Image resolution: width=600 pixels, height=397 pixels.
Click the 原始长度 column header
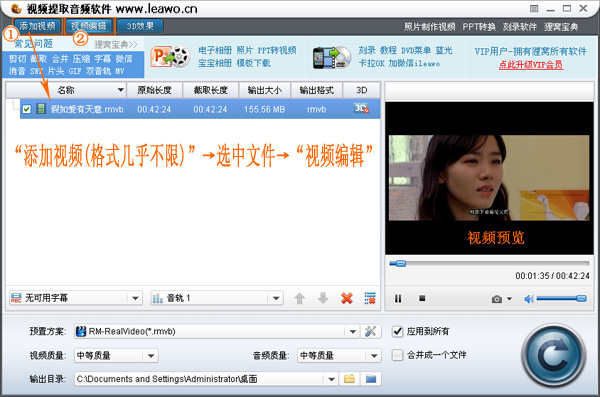tap(154, 90)
